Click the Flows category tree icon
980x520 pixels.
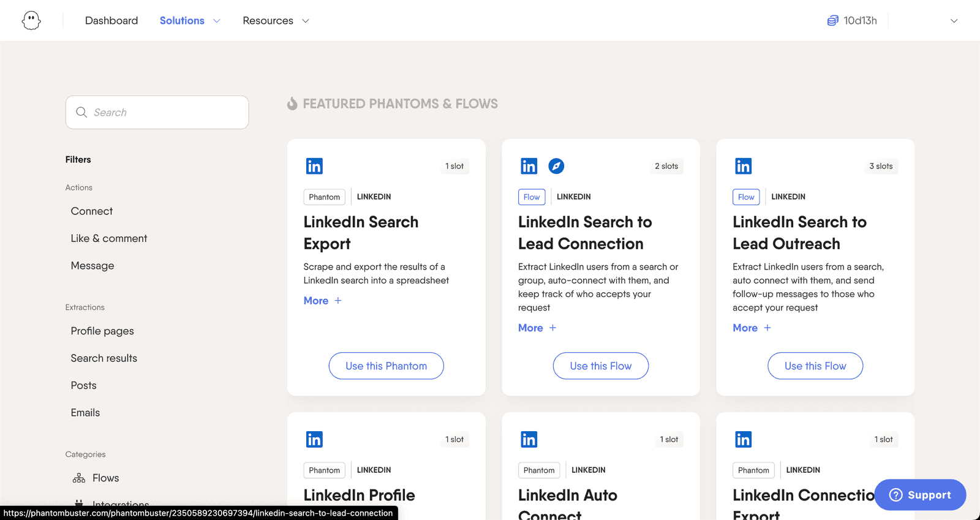(x=79, y=478)
